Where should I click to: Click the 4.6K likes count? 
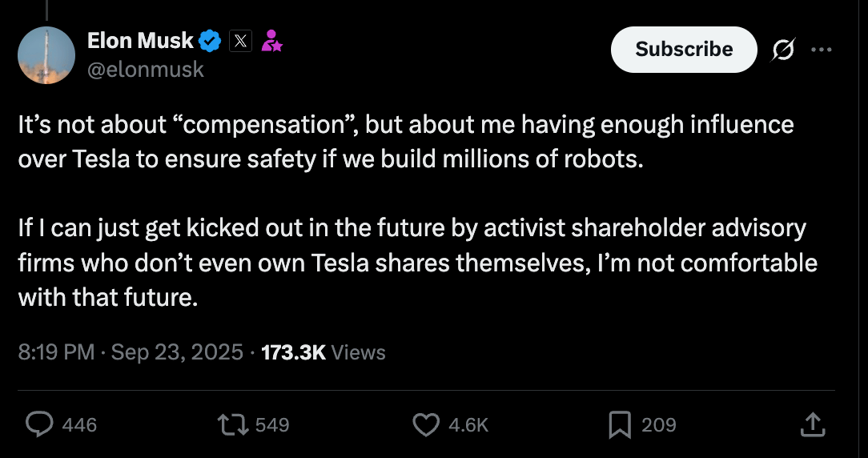point(468,424)
